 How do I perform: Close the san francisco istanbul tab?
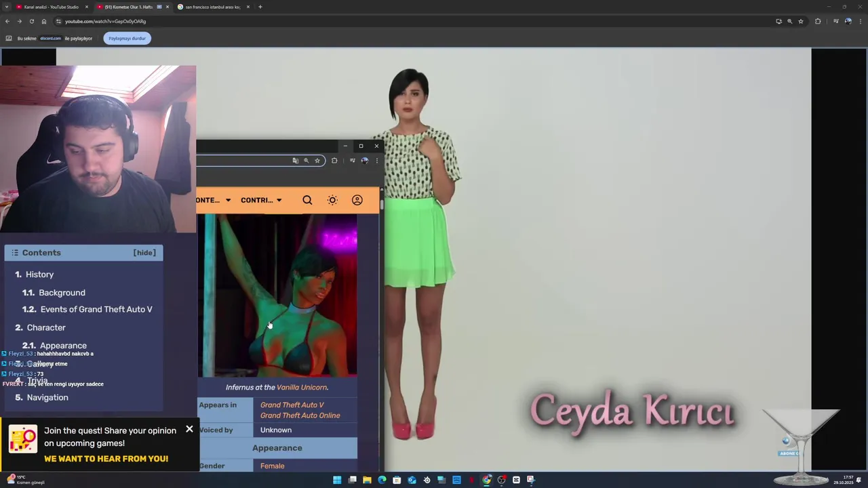pyautogui.click(x=248, y=7)
